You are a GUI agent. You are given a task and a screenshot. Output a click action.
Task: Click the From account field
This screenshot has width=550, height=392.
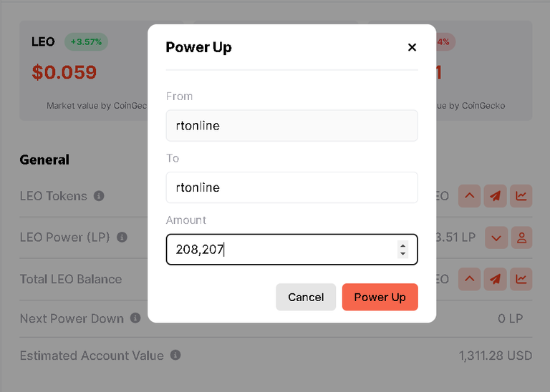click(292, 125)
